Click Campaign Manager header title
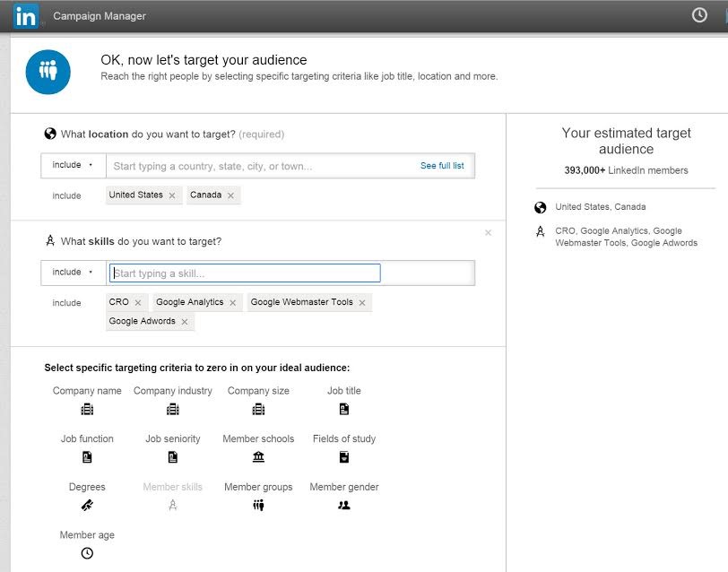Viewport: 728px width, 572px height. pos(100,16)
